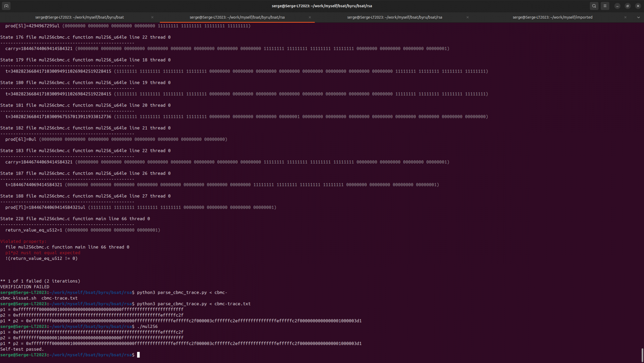Open a new terminal tab

click(x=6, y=6)
